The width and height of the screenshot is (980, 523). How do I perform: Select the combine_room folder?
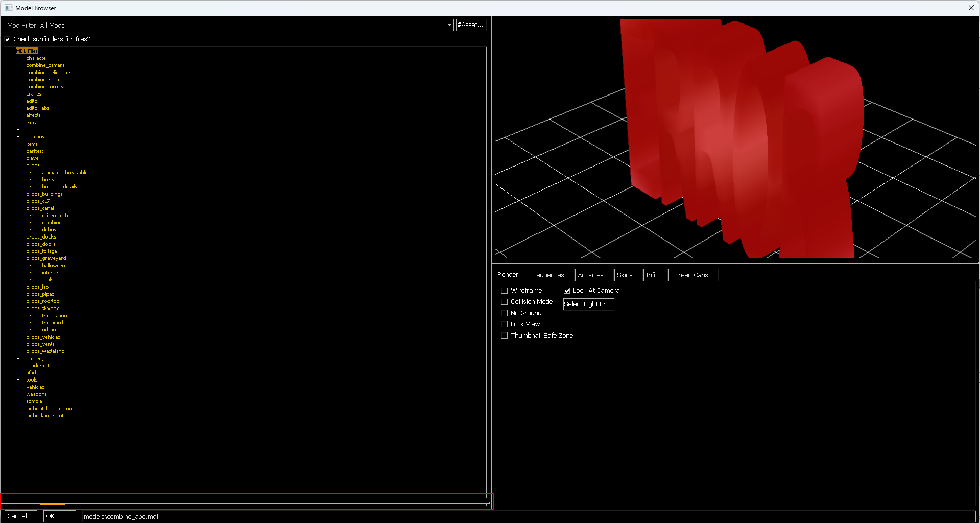coord(43,80)
